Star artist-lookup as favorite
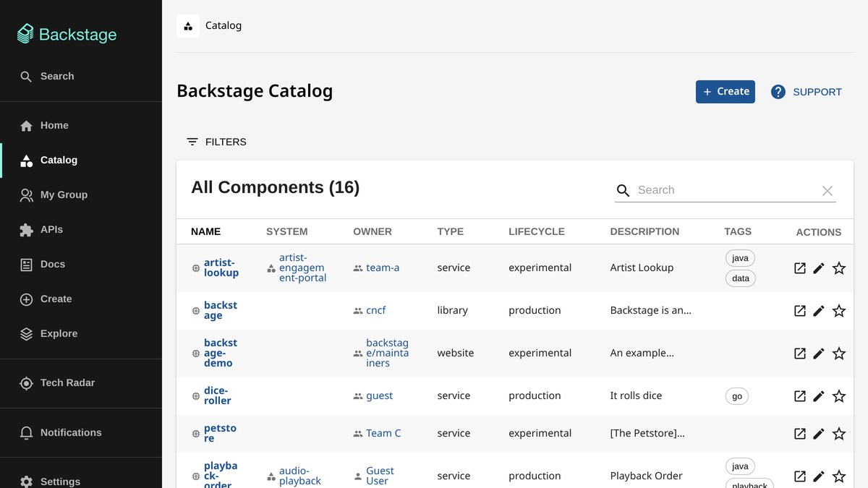868x488 pixels. coord(839,268)
